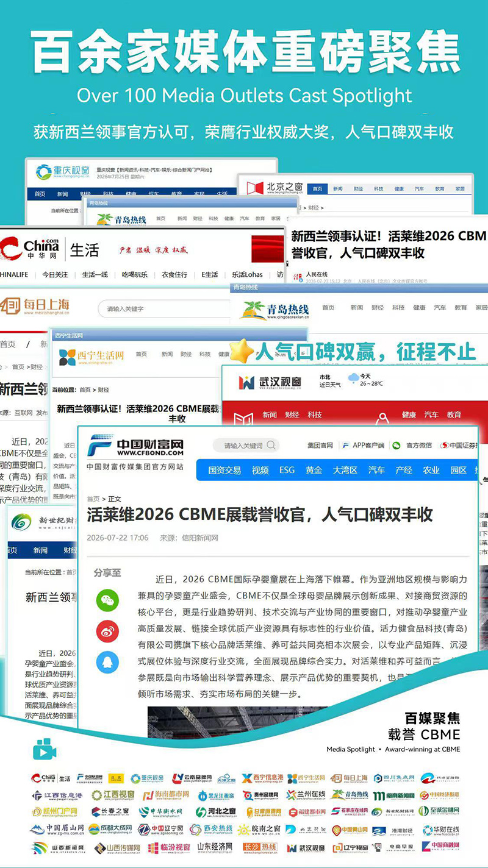Select 吃喝玩乐 in the China.com 生活 menu
This screenshot has width=488, height=868.
point(134,274)
